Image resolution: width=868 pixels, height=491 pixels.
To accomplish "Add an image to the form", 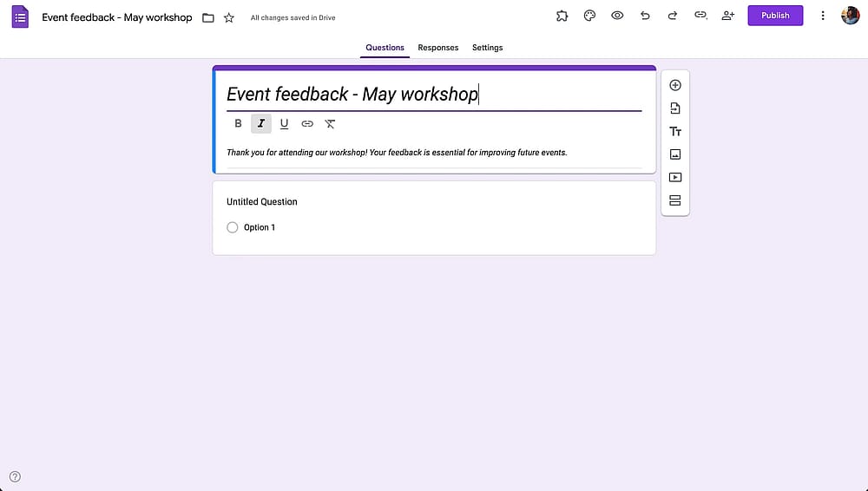I will [674, 154].
